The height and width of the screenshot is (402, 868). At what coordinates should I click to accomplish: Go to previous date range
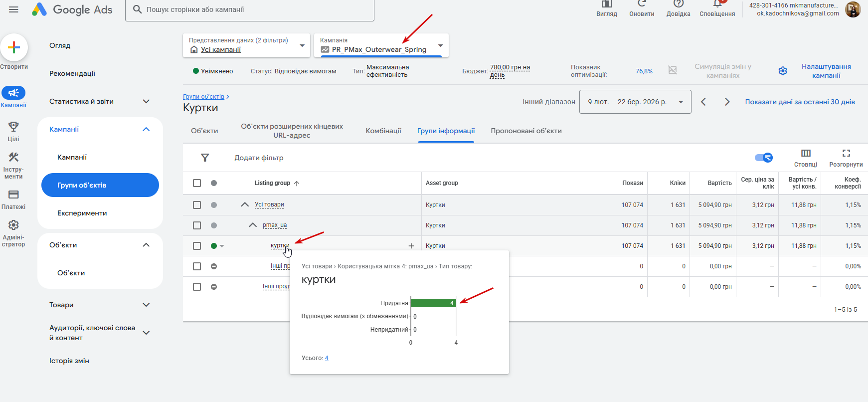click(x=703, y=102)
